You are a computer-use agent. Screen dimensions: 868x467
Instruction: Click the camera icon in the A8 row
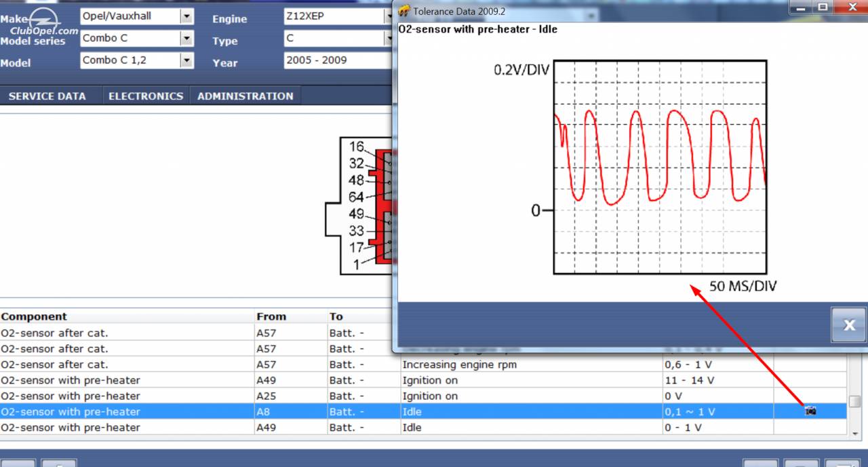(x=810, y=411)
